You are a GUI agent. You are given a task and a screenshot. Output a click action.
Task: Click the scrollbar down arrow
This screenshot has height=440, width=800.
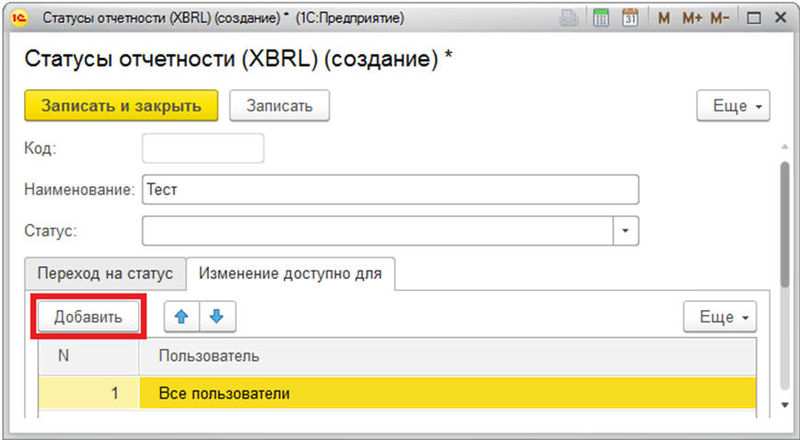click(x=785, y=405)
